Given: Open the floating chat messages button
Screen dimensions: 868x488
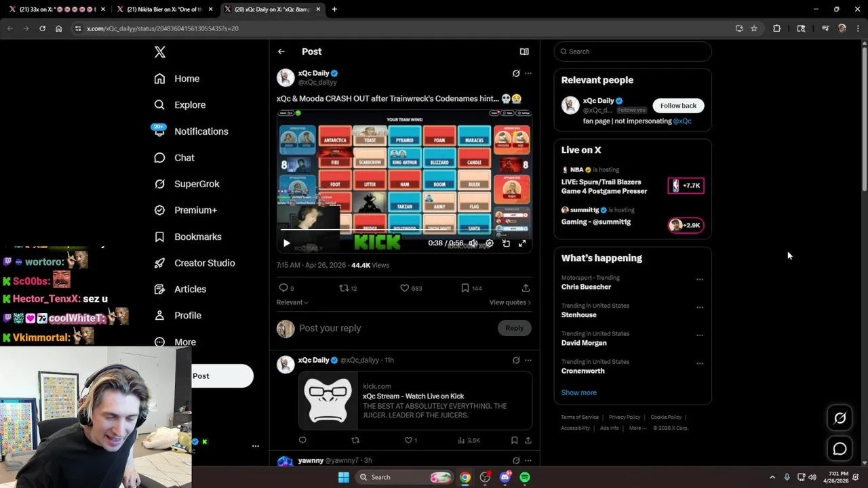Looking at the screenshot, I should point(840,449).
